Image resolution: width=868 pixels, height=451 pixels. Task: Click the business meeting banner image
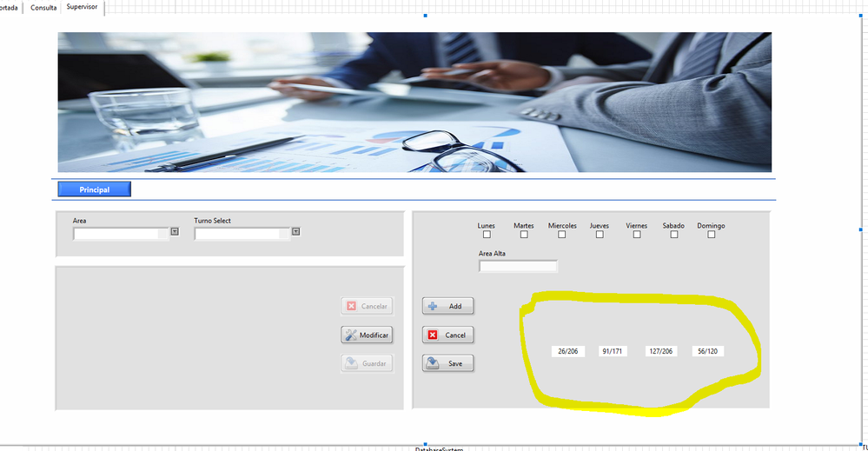click(x=414, y=103)
